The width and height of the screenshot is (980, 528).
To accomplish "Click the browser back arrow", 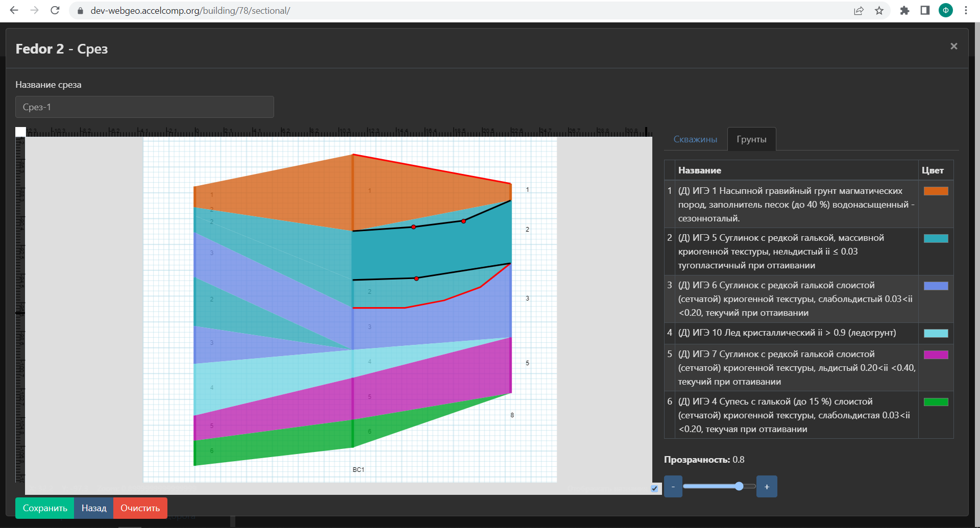I will pos(14,10).
